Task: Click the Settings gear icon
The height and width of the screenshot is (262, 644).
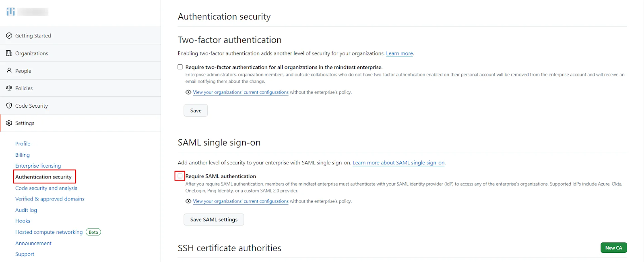Action: (9, 123)
